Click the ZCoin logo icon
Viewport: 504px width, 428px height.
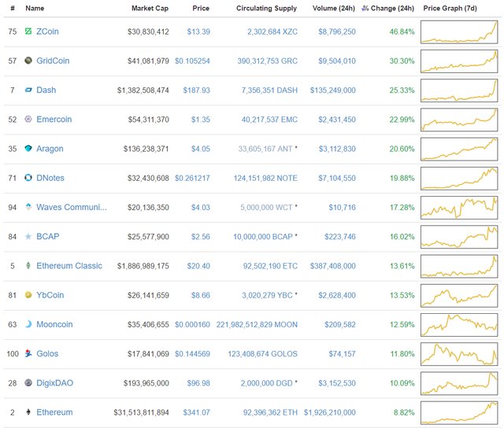click(28, 31)
